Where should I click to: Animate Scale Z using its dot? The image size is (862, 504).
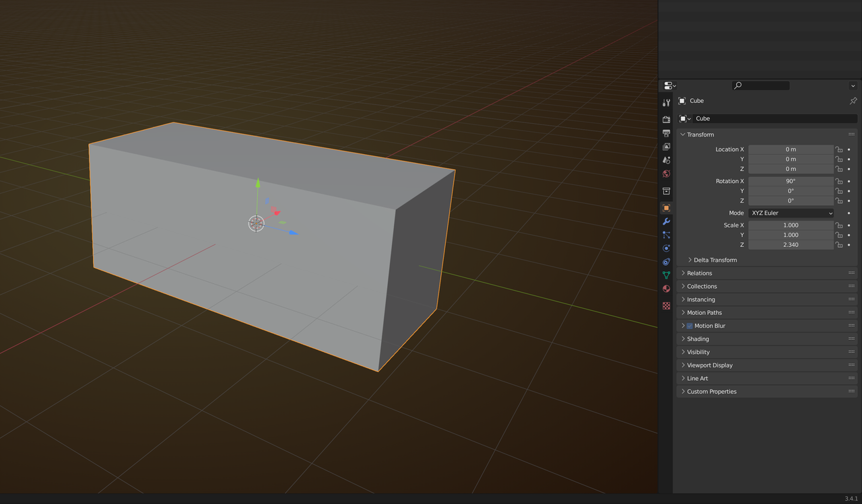[x=849, y=245]
